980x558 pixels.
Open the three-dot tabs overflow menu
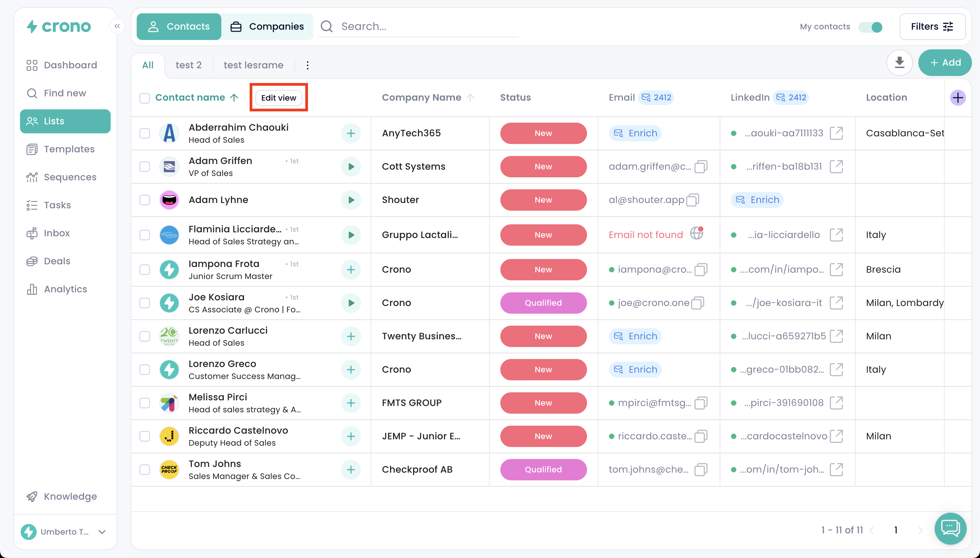pyautogui.click(x=307, y=65)
